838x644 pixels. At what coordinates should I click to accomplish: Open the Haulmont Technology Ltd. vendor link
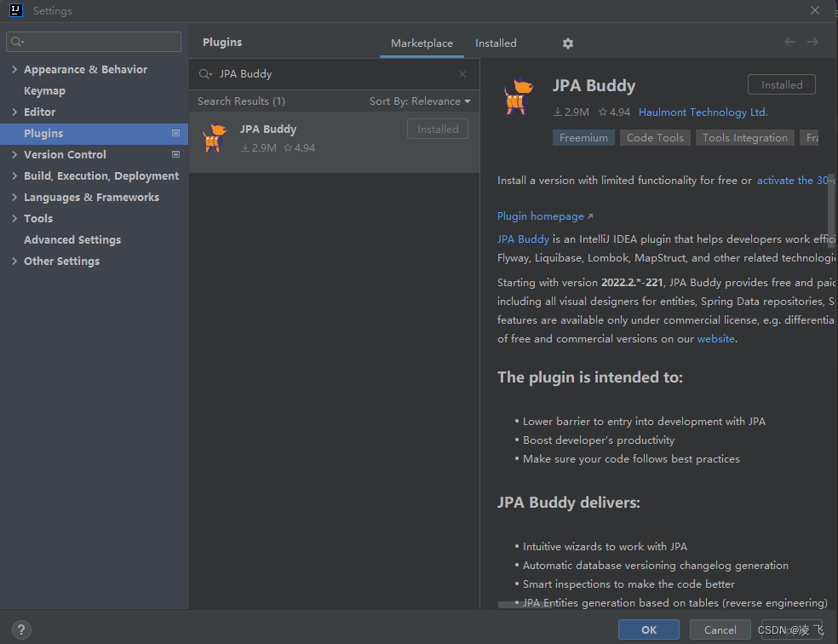click(703, 112)
